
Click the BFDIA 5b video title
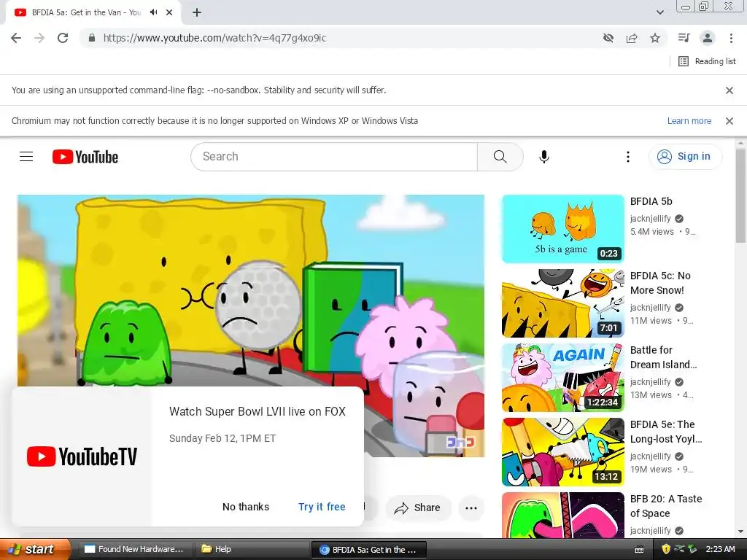tap(651, 201)
